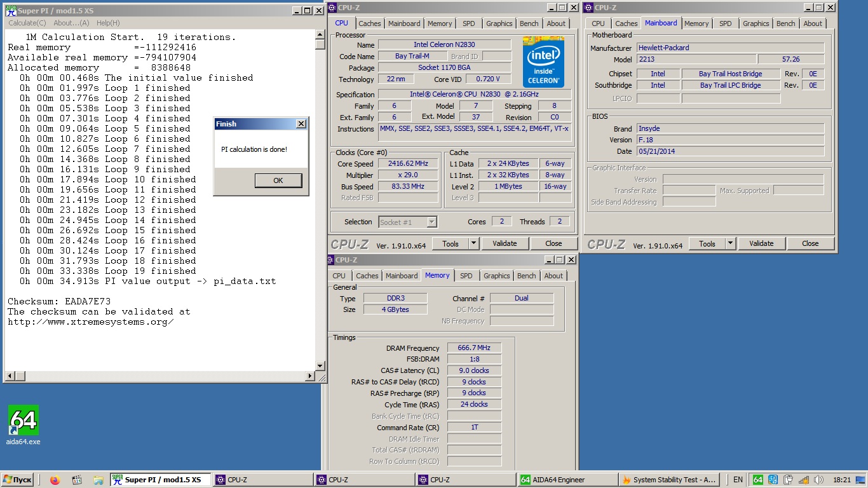868x488 pixels.
Task: Switch to Super PI taskbar button
Action: [x=160, y=480]
